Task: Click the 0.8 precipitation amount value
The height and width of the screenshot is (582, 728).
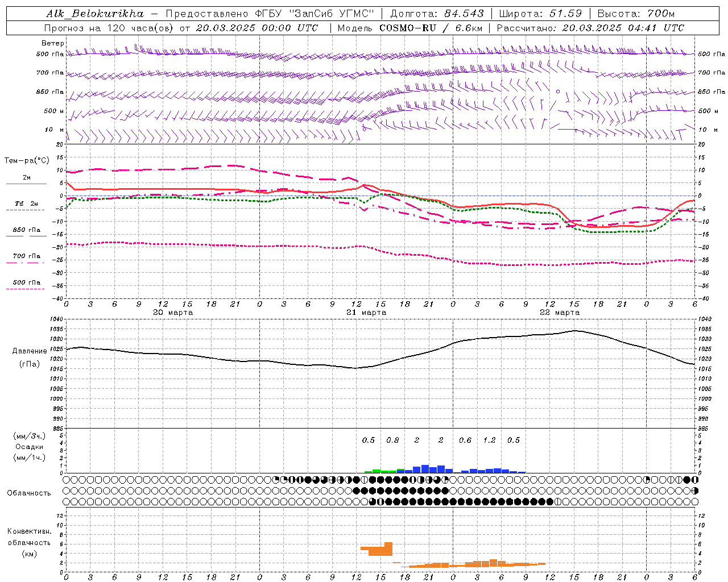Action: pos(392,440)
